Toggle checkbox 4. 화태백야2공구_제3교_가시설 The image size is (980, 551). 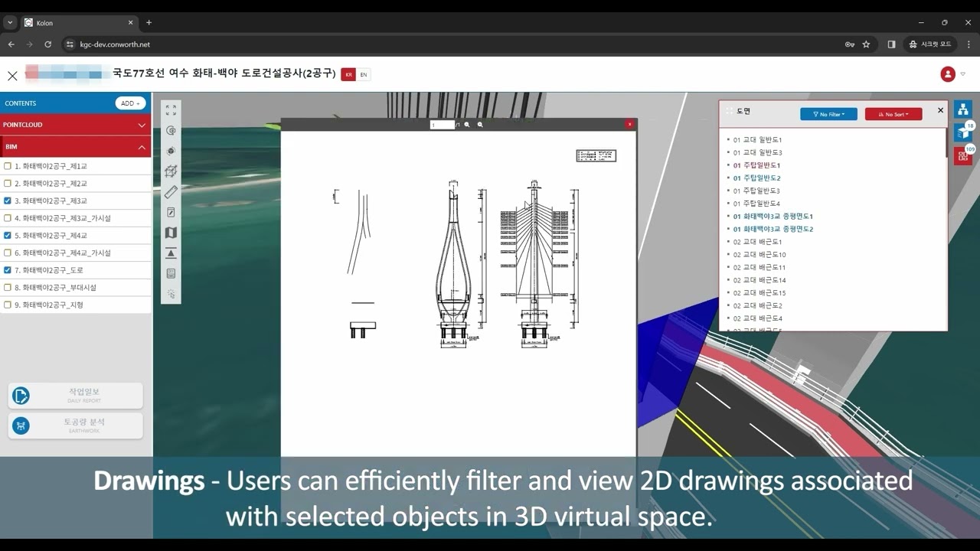tap(8, 218)
